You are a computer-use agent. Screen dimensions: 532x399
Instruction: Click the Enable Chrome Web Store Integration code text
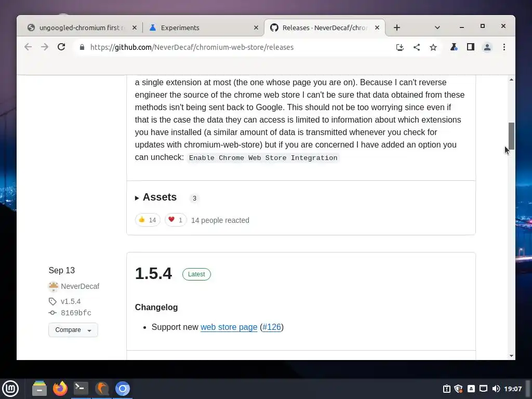tap(263, 158)
